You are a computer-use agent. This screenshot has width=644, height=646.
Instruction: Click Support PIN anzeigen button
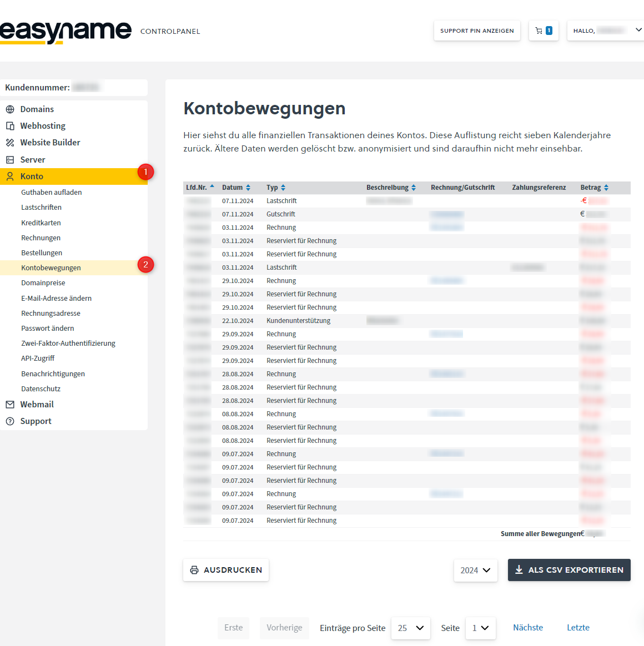(x=477, y=31)
